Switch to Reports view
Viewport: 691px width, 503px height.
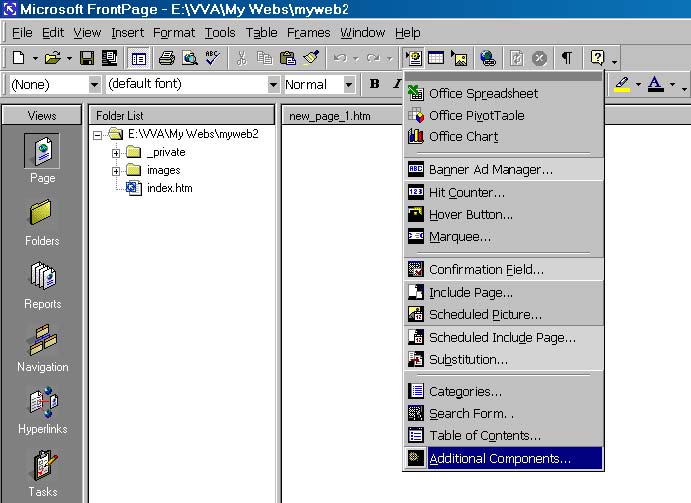42,285
